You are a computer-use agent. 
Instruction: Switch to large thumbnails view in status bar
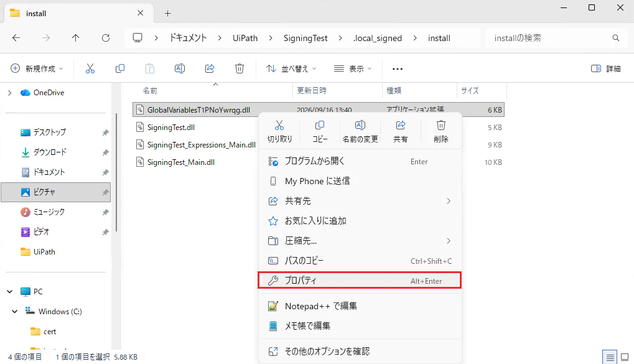[x=625, y=357]
